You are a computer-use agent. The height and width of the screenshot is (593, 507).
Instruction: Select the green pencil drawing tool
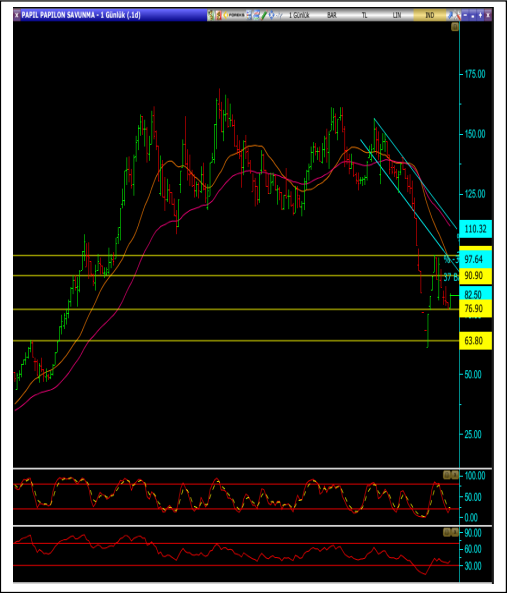264,15
